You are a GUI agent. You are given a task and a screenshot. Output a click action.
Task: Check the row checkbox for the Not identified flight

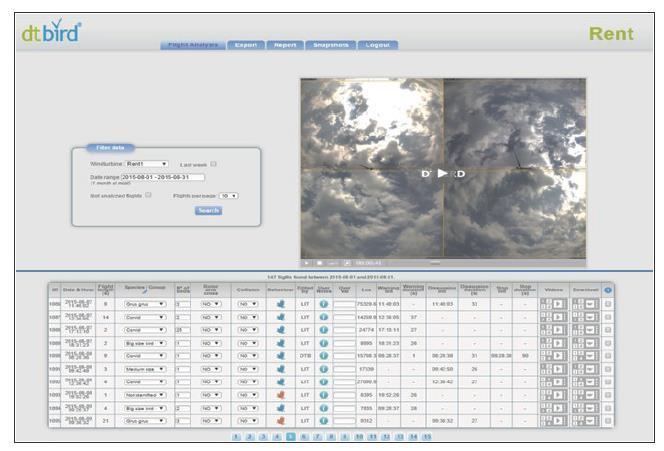click(x=608, y=395)
